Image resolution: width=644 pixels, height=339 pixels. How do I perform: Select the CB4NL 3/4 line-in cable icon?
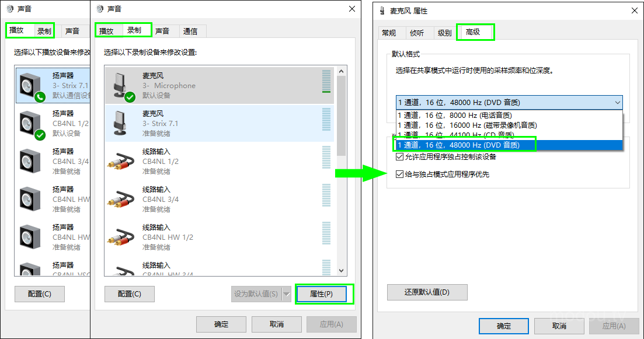121,199
